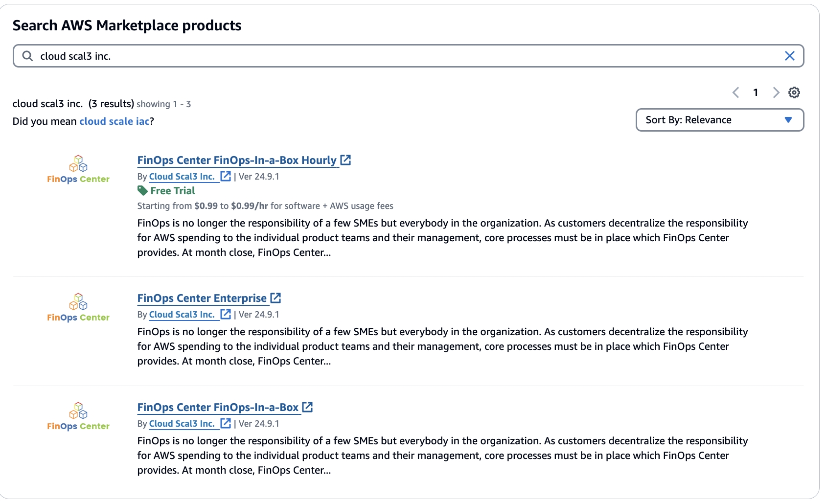The image size is (827, 504).
Task: Click inside the marketplace search input
Action: tap(391, 56)
